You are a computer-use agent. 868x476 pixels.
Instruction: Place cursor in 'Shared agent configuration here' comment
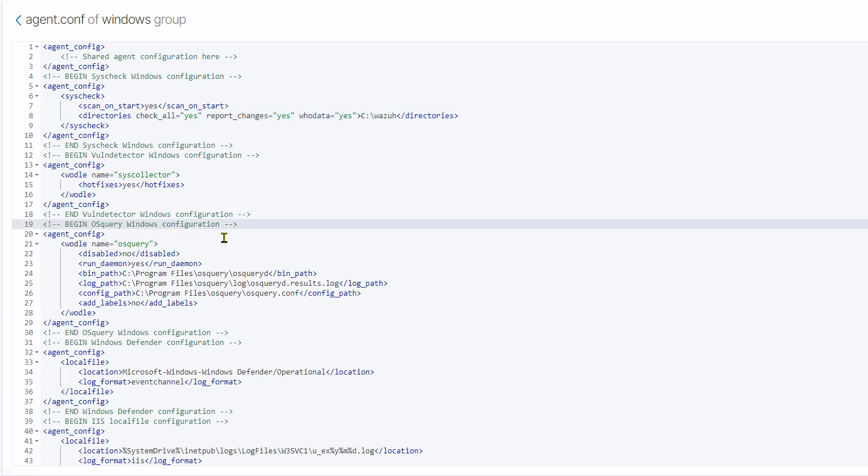pos(149,56)
